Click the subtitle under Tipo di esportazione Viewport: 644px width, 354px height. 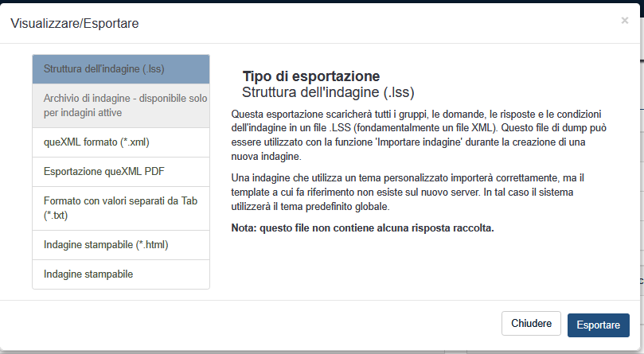[328, 91]
